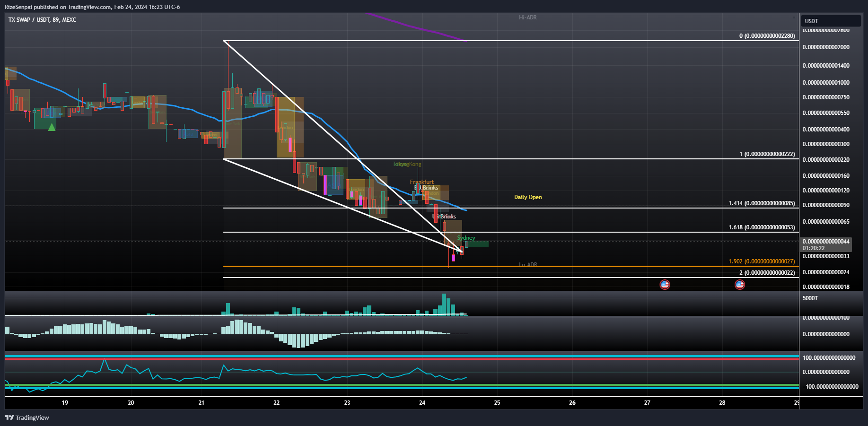Click price axis value 0.000000000000065
The width and height of the screenshot is (868, 426).
tap(826, 222)
